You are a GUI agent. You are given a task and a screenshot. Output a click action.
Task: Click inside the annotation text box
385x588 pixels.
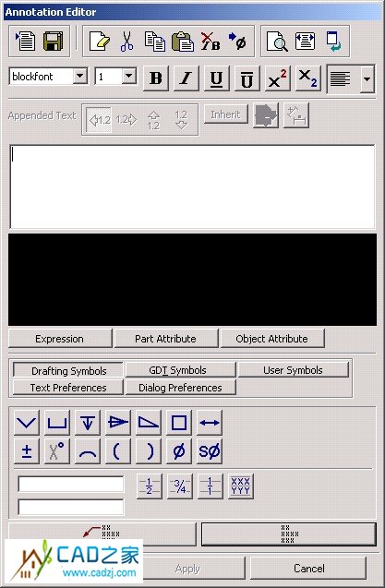192,186
